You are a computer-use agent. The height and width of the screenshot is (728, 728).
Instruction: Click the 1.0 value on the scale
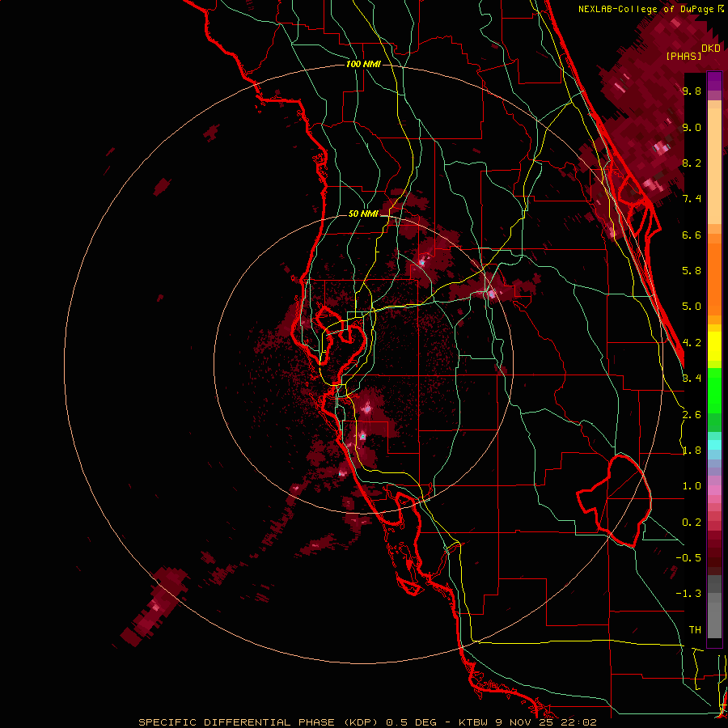(692, 486)
